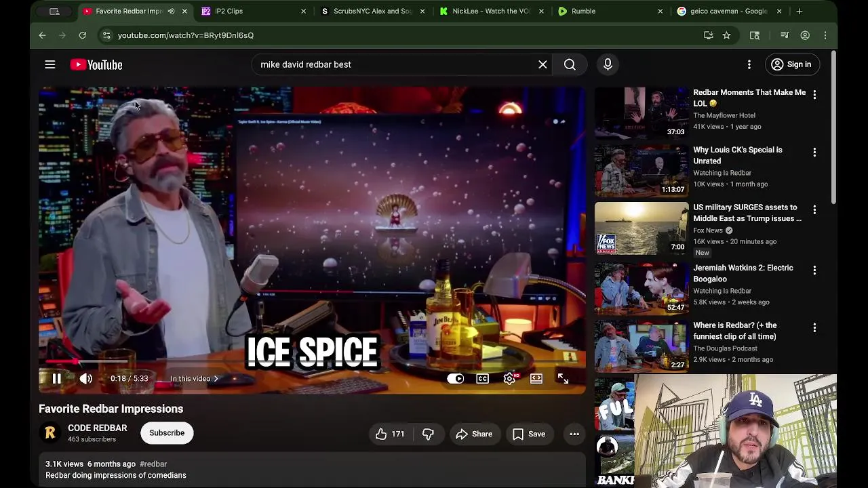Open menu for US military SURGES video
Screen dimensions: 868x488
tap(814, 210)
